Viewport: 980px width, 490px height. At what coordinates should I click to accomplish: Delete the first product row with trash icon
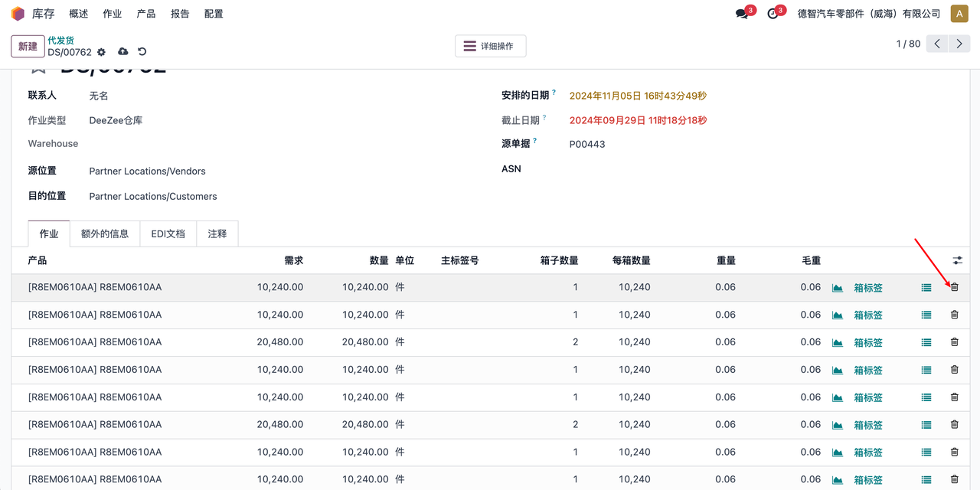tap(954, 287)
